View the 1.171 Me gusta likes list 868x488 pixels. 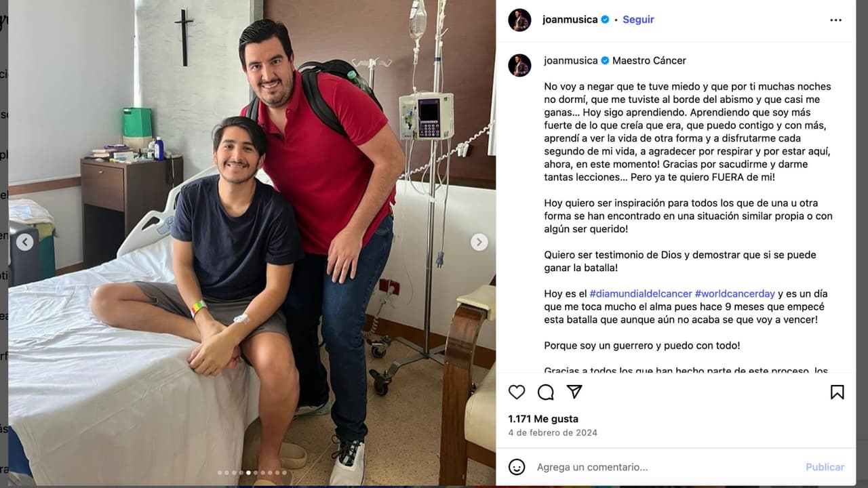pos(543,419)
